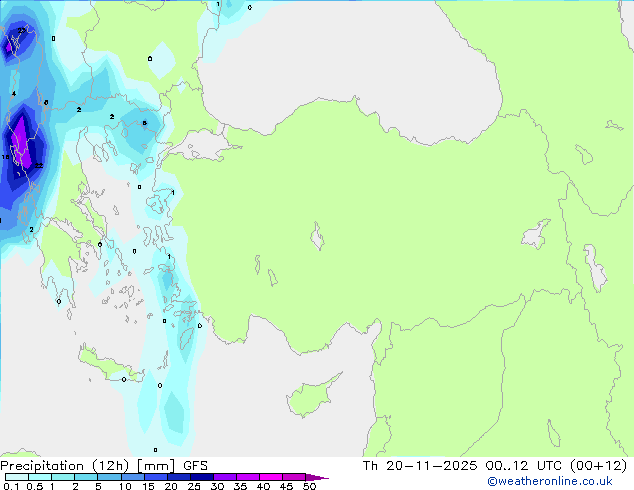The width and height of the screenshot is (634, 490).
Task: Click the 'Precipitation (12h) [mm] GFS' title
Action: pyautogui.click(x=104, y=466)
